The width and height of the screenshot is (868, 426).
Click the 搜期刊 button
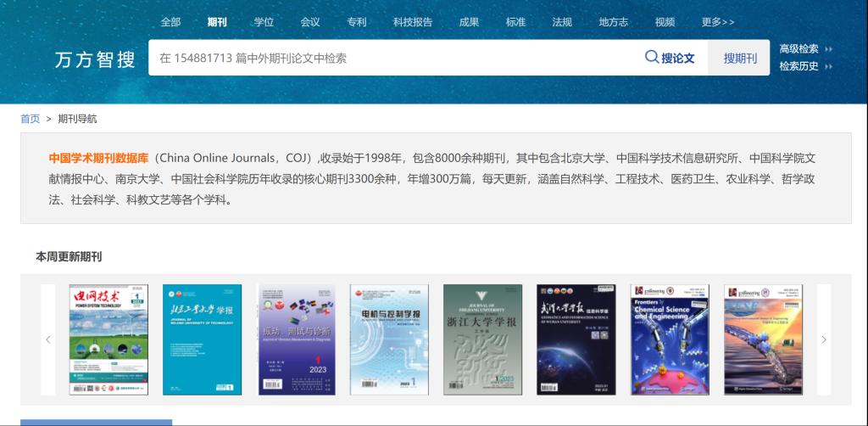[739, 58]
